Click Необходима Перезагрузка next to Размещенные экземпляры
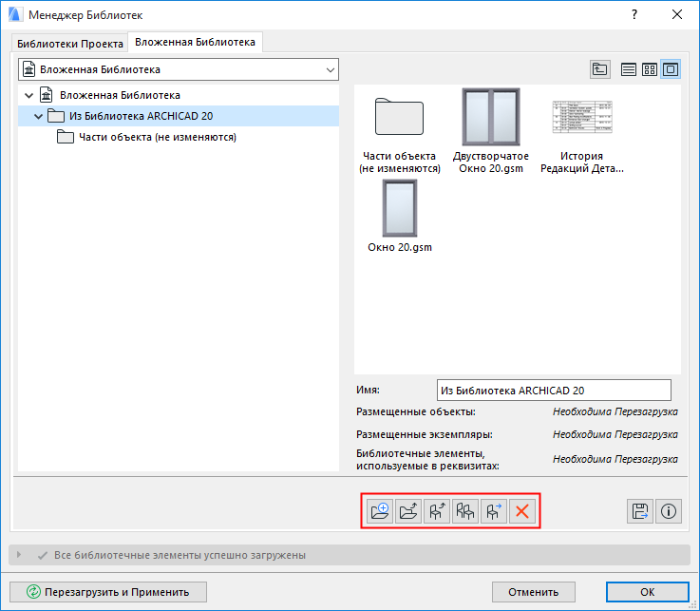Screen dimensions: 700x611 [615, 434]
